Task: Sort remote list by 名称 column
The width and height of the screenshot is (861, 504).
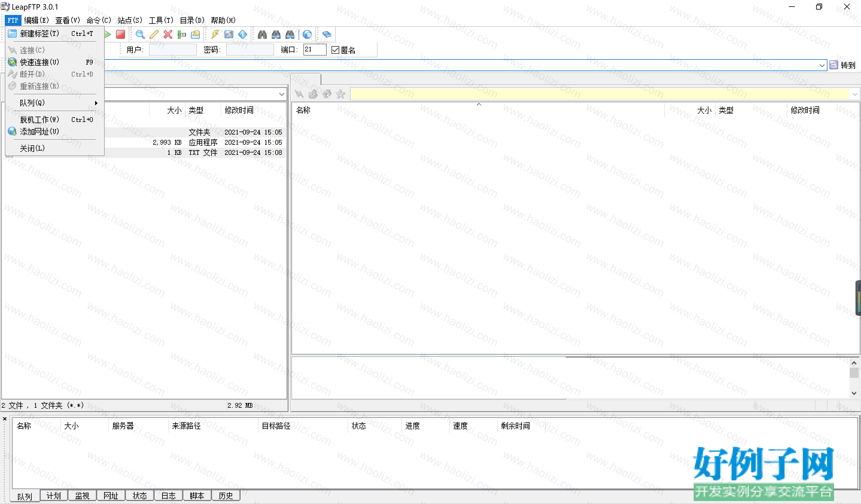Action: [478, 110]
